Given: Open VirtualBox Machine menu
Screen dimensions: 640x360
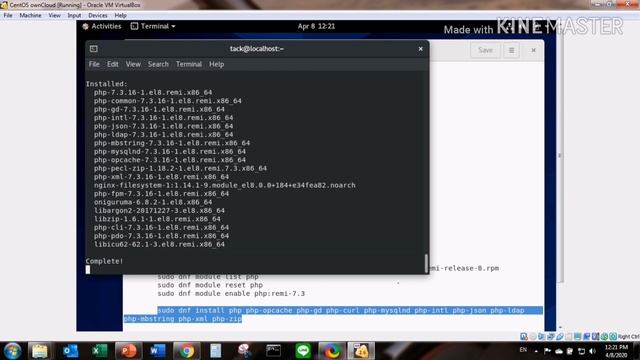Looking at the screenshot, I should [30, 16].
